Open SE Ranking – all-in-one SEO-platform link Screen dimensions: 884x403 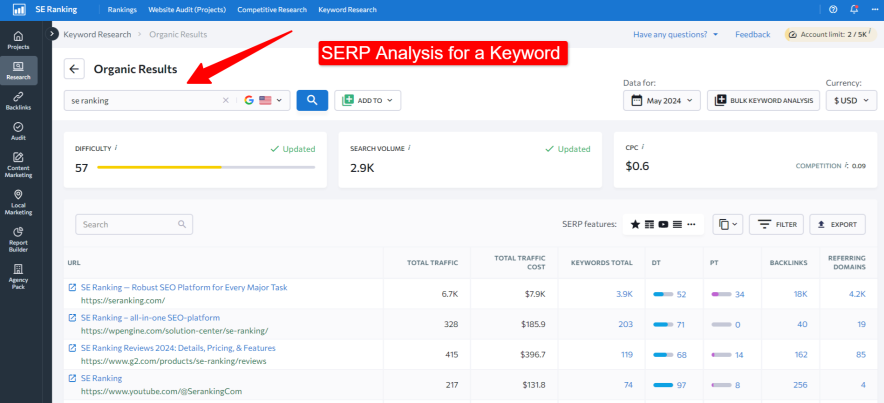pyautogui.click(x=150, y=318)
